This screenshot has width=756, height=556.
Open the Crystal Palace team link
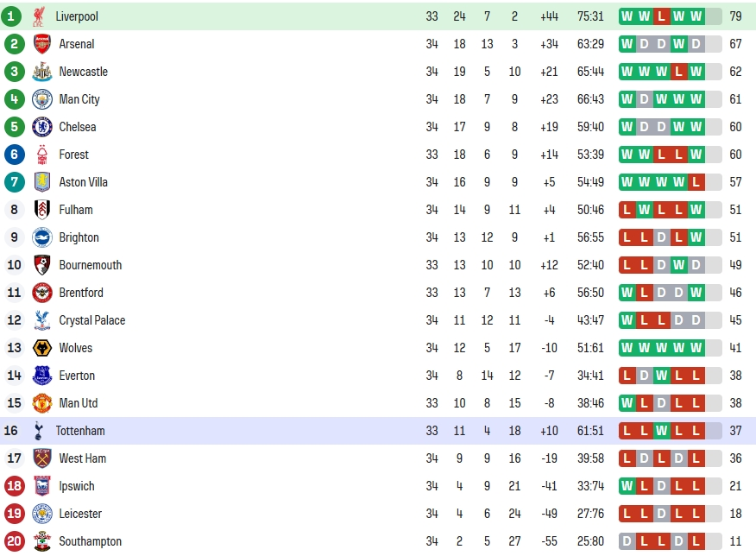pyautogui.click(x=92, y=320)
